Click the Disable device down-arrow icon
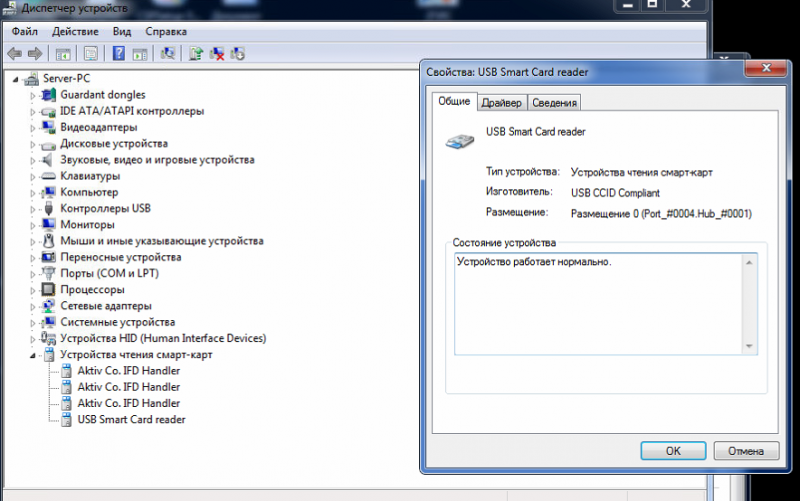Image resolution: width=800 pixels, height=501 pixels. (x=238, y=53)
